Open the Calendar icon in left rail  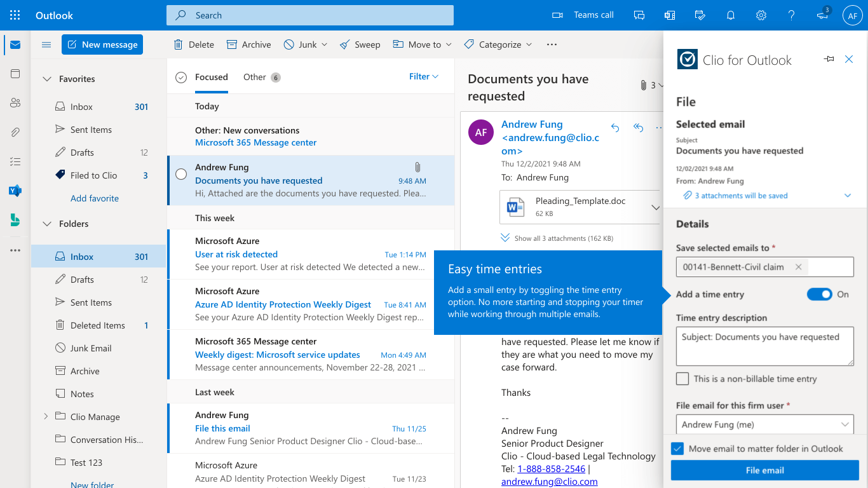pyautogui.click(x=15, y=74)
